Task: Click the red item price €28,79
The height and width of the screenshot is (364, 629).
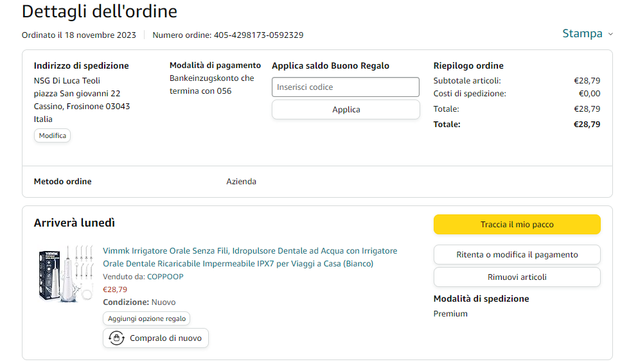Action: pyautogui.click(x=115, y=290)
